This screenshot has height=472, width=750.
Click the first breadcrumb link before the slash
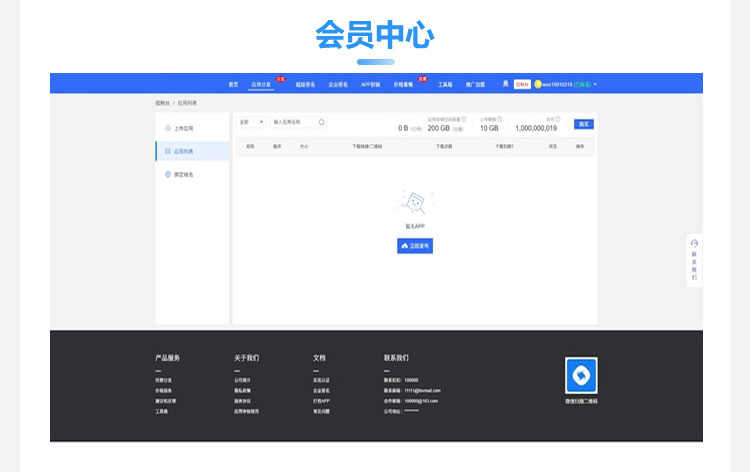click(162, 103)
